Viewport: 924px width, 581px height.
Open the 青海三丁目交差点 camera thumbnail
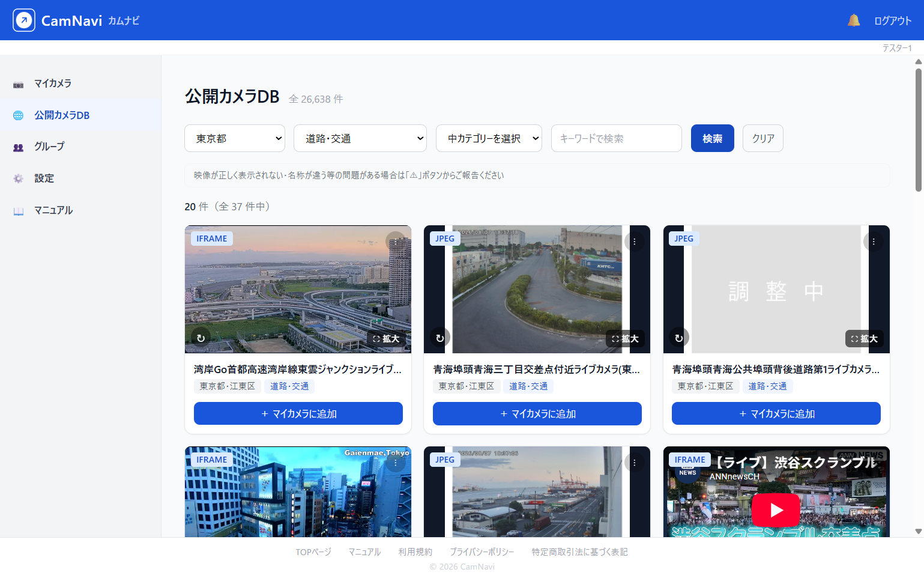click(x=537, y=289)
